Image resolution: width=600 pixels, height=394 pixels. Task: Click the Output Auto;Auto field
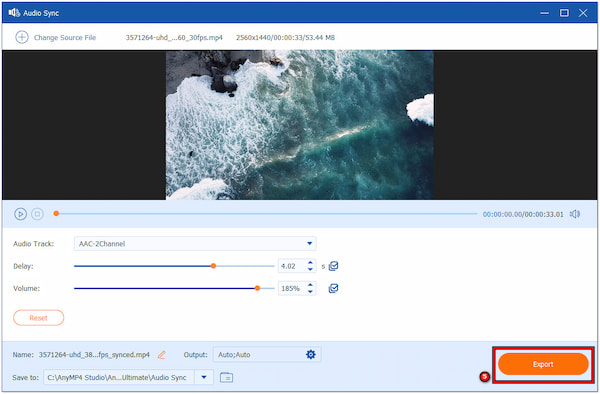coord(267,355)
